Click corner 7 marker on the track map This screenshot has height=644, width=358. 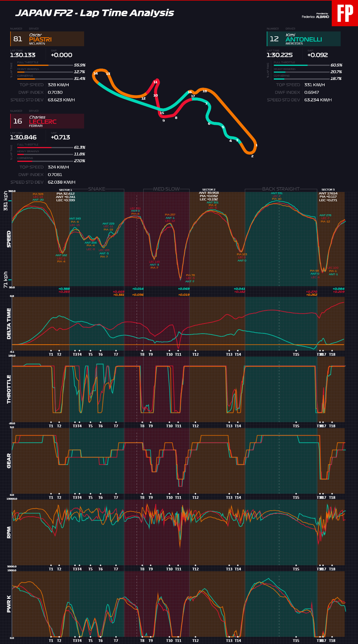coord(206,104)
